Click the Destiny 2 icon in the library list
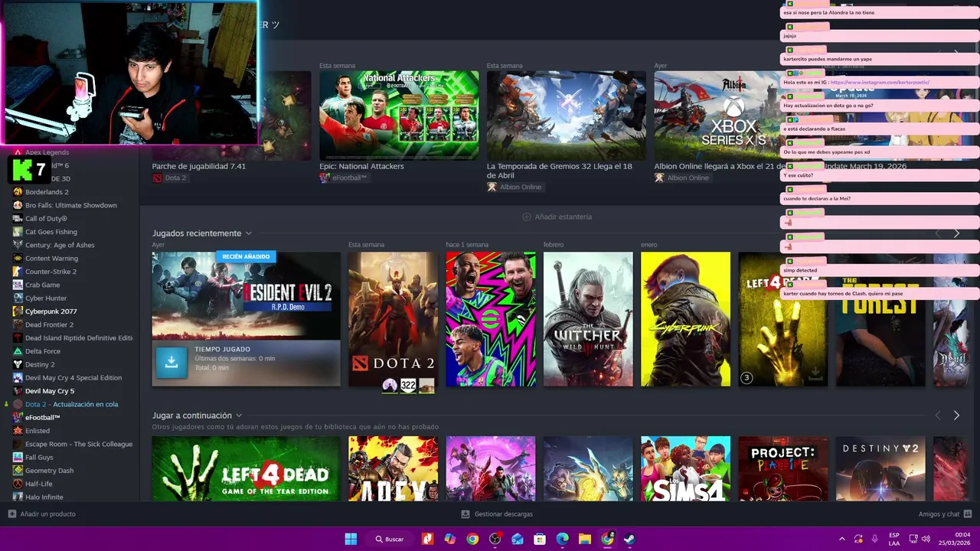Viewport: 980px width, 551px height. (18, 364)
